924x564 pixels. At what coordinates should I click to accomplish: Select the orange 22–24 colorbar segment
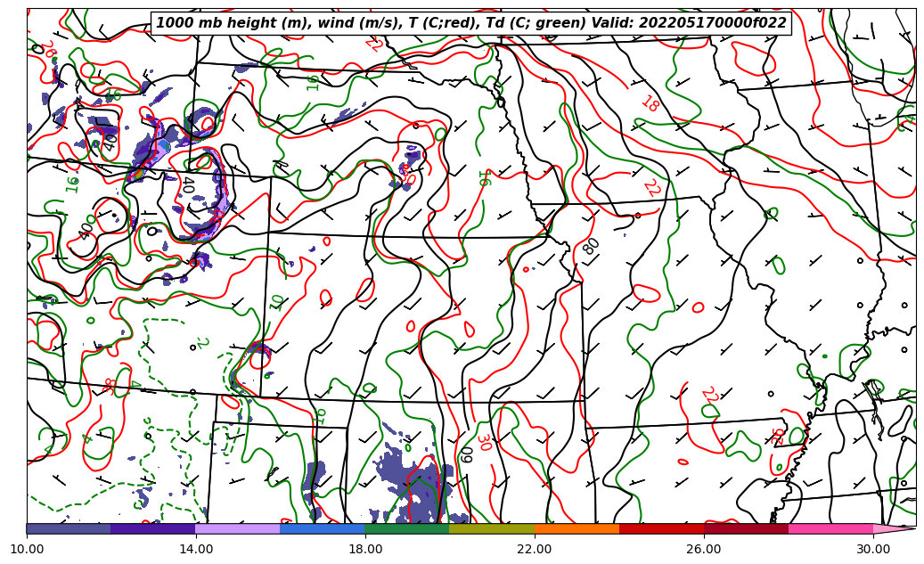[x=576, y=528]
